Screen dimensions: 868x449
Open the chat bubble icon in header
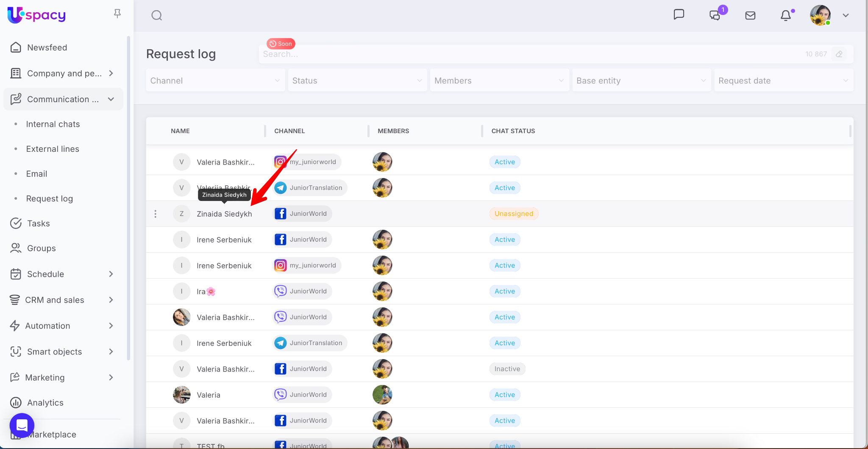coord(679,15)
